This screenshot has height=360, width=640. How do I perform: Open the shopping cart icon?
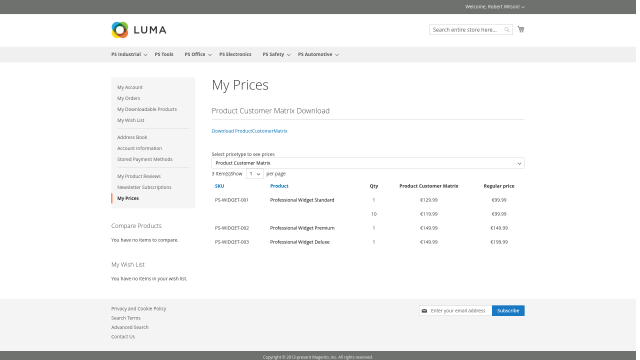click(x=521, y=29)
